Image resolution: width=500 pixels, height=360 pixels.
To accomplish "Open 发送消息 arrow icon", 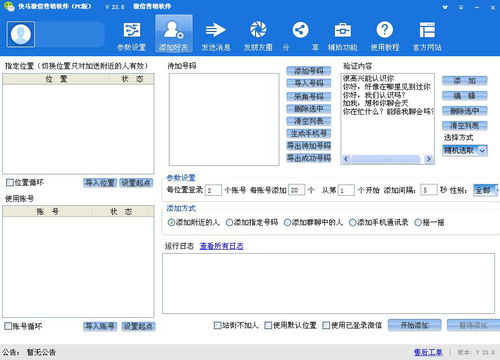I will (216, 36).
